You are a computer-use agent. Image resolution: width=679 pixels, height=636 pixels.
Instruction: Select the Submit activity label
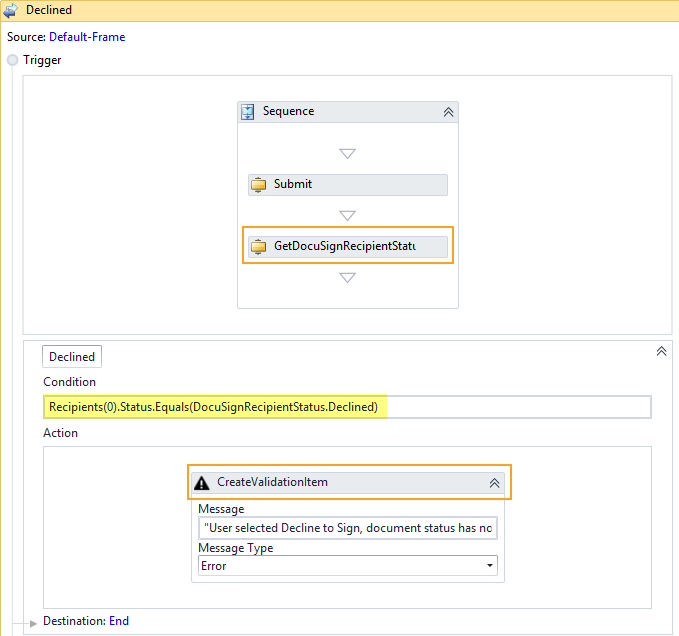(293, 185)
